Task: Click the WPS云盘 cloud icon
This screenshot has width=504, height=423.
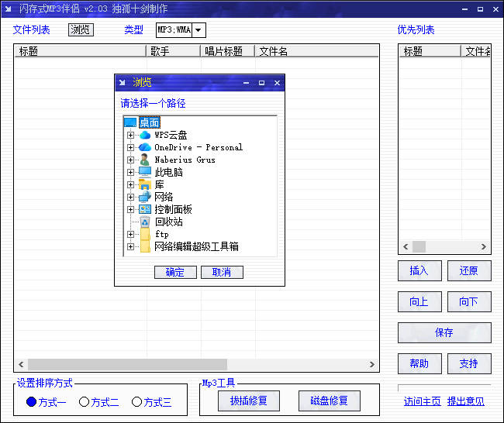Action: 144,135
